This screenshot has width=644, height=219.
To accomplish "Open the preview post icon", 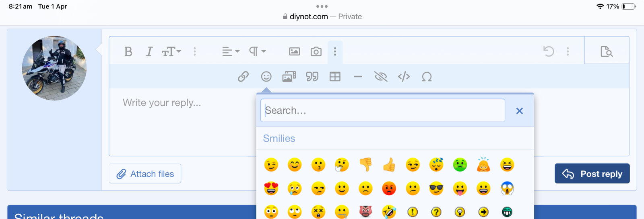I will pyautogui.click(x=606, y=51).
